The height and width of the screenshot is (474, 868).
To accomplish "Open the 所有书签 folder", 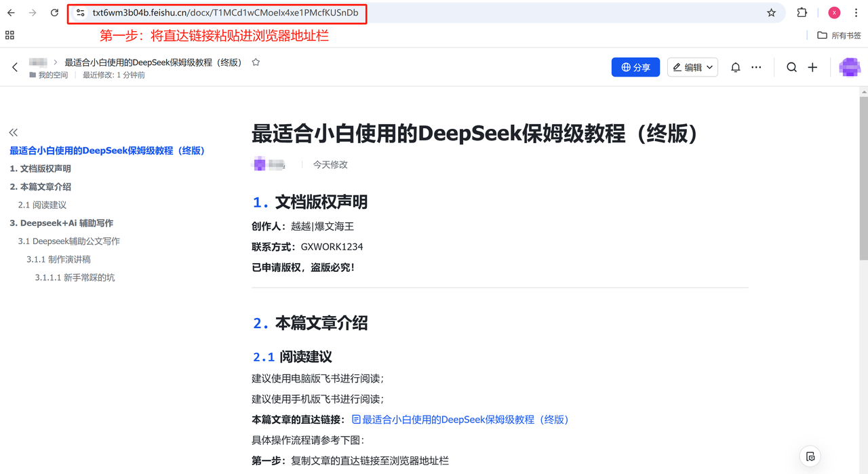I will (839, 35).
